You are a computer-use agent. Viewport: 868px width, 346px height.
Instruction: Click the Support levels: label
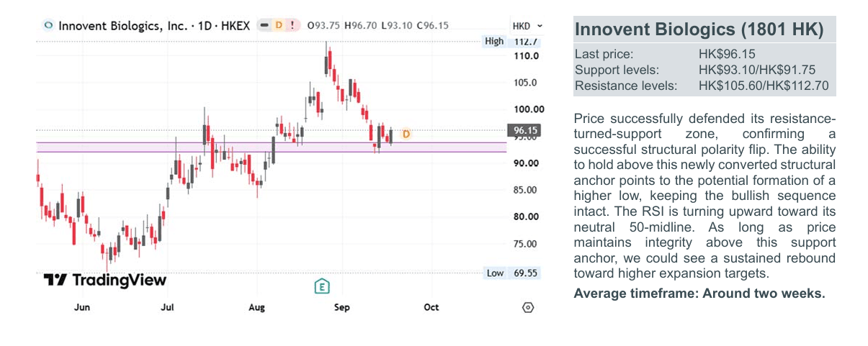(617, 70)
